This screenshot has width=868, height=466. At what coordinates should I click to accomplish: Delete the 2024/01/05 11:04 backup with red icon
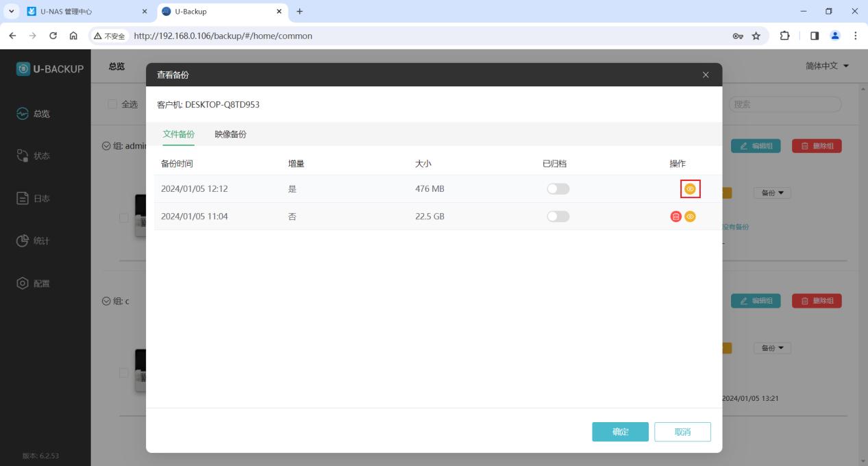point(675,217)
